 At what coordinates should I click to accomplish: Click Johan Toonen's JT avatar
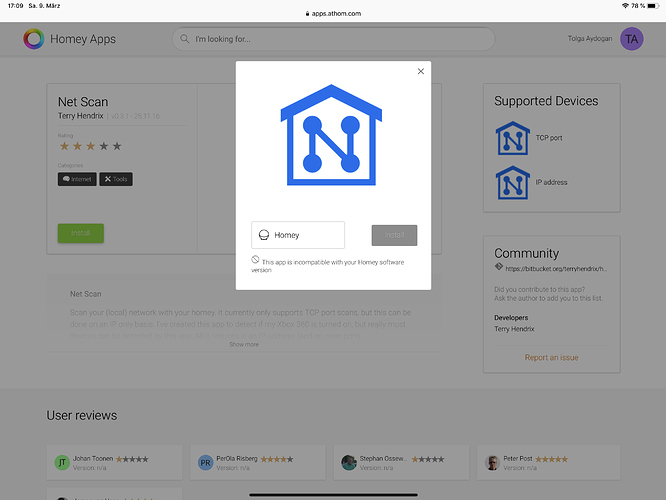coord(62,463)
